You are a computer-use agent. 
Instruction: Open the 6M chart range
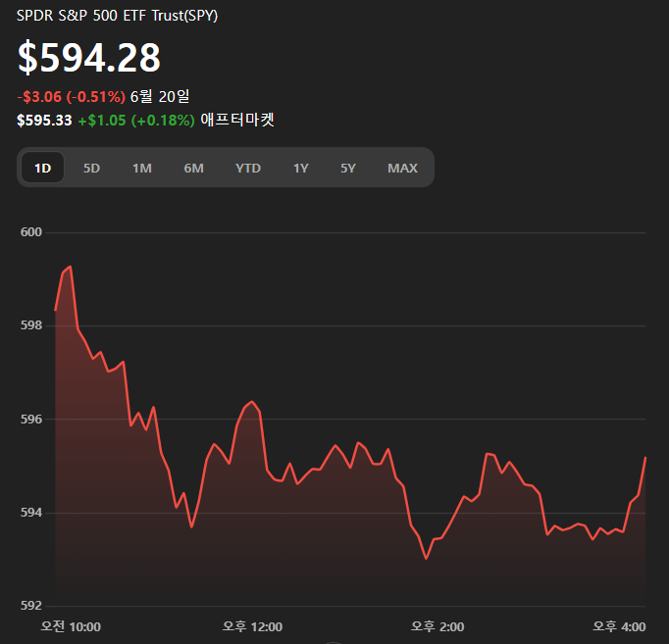pyautogui.click(x=193, y=168)
